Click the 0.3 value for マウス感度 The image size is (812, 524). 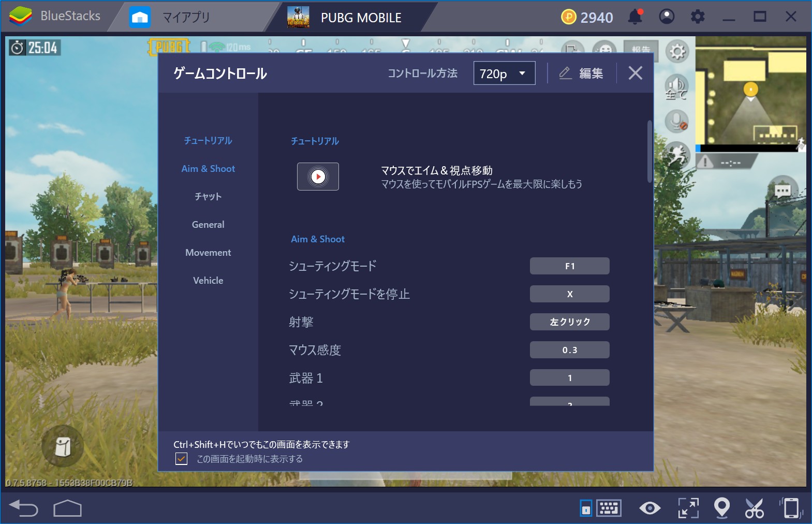click(x=569, y=350)
